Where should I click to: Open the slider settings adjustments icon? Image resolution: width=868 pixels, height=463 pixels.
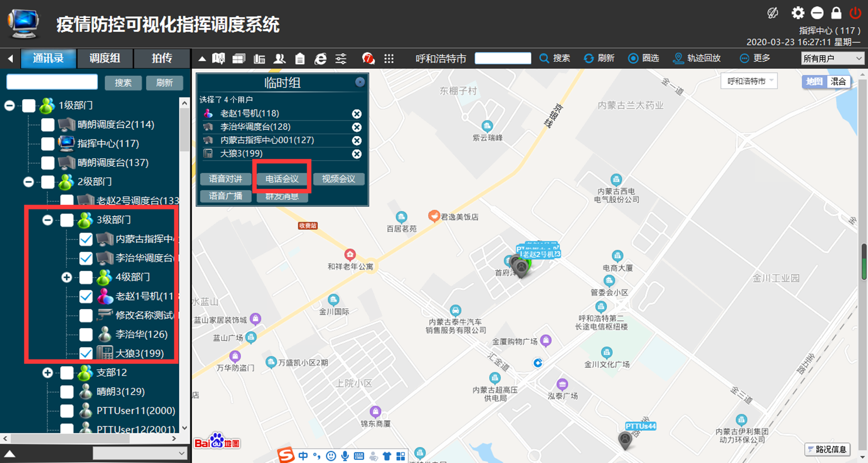341,59
